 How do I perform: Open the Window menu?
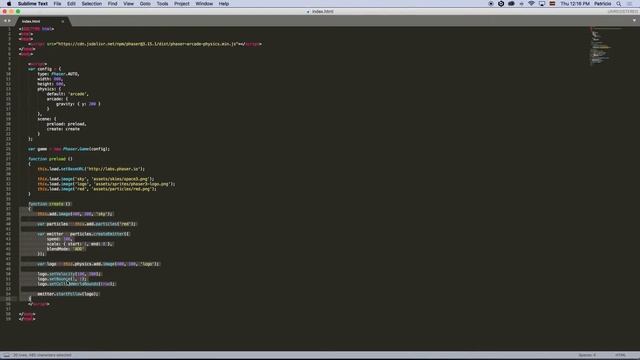204,4
